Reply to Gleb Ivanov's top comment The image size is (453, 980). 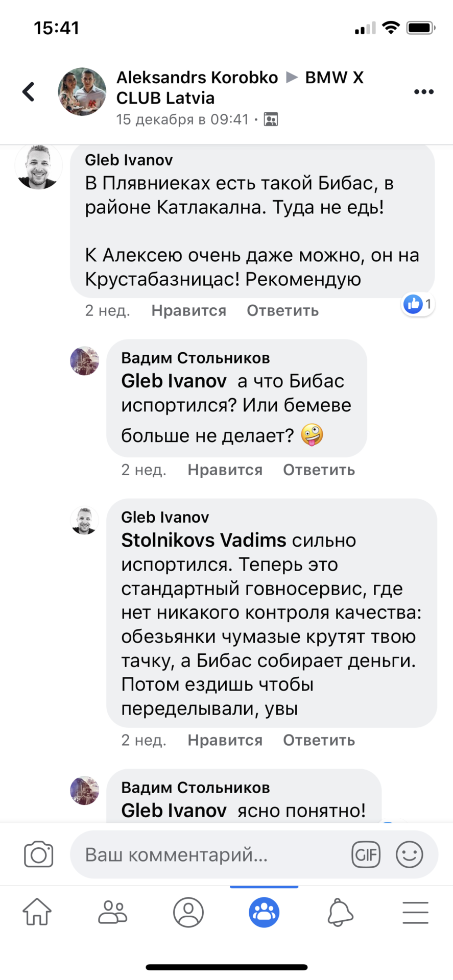pyautogui.click(x=282, y=311)
